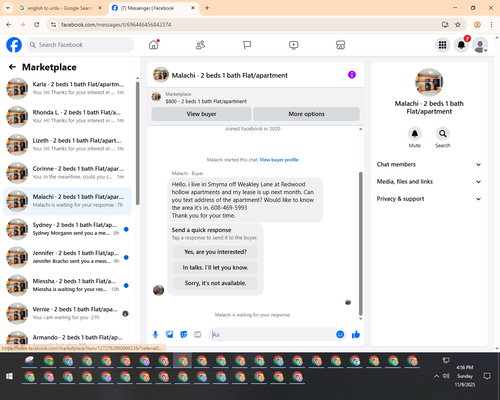This screenshot has width=500, height=400.
Task: Open Karla's conversation in the list
Action: tap(67, 89)
